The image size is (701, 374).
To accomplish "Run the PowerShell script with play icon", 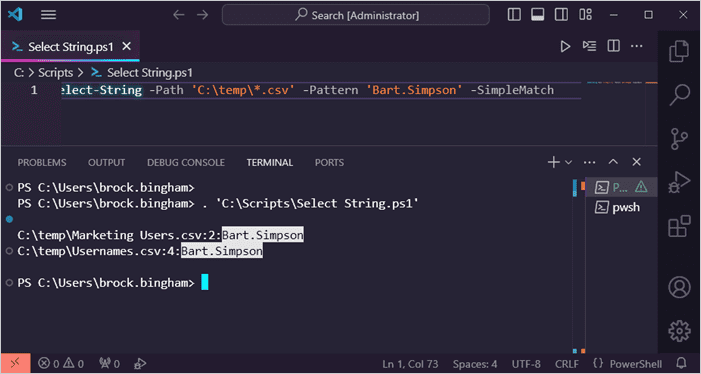I will point(566,46).
